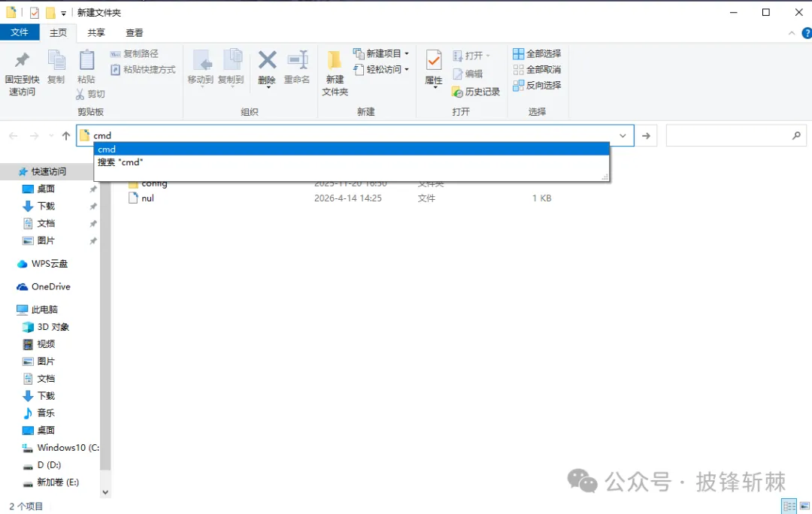Open the File menu tab
Image resolution: width=812 pixels, height=514 pixels.
tap(20, 32)
